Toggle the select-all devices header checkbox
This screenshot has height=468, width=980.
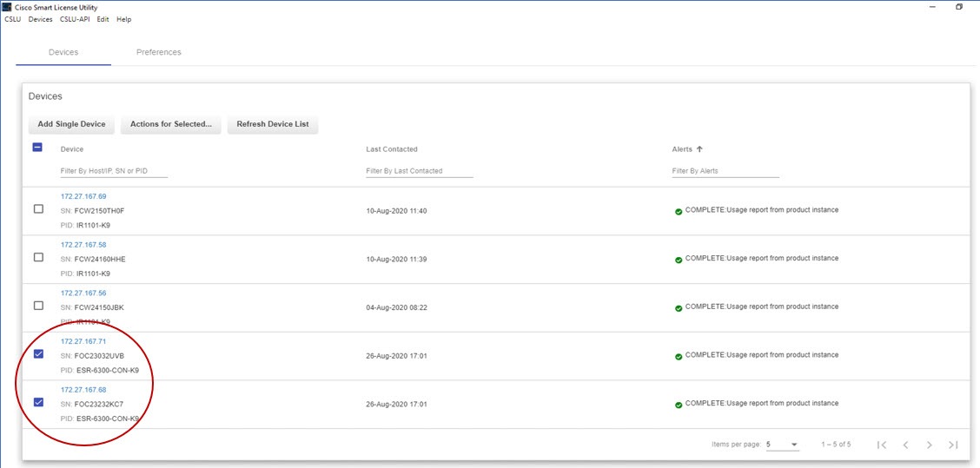38,148
